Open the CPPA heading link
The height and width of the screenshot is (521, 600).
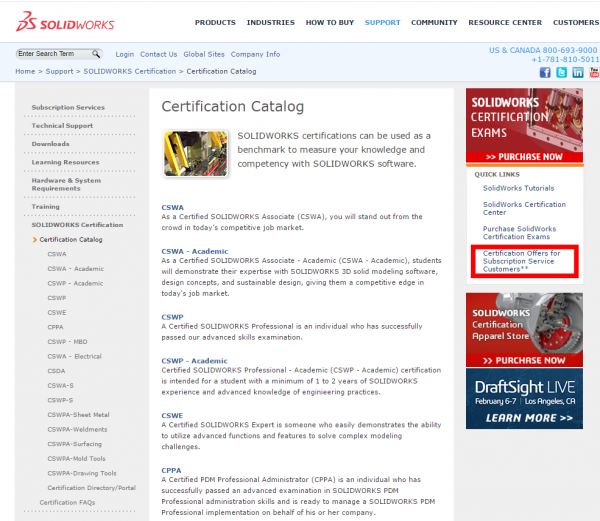(x=171, y=471)
